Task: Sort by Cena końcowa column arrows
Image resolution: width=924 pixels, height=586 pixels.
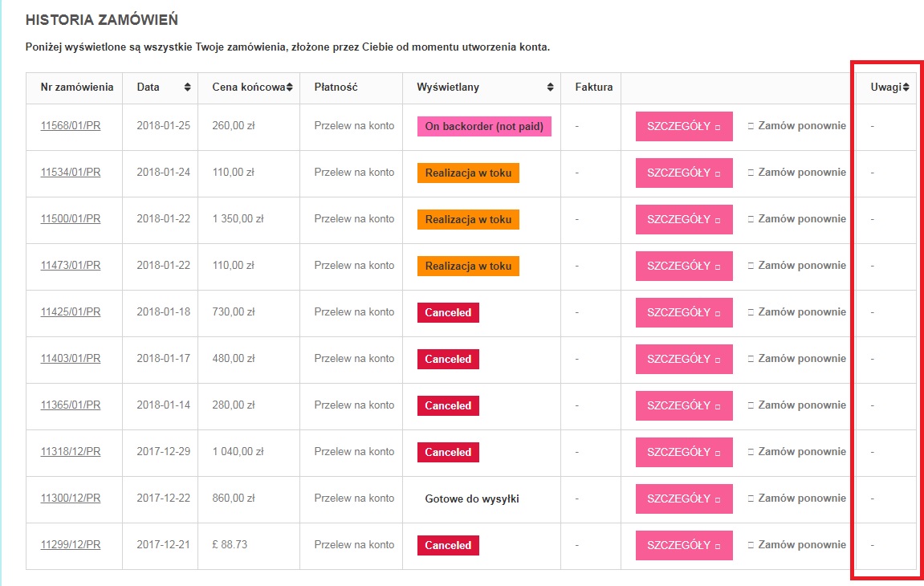Action: pos(289,87)
